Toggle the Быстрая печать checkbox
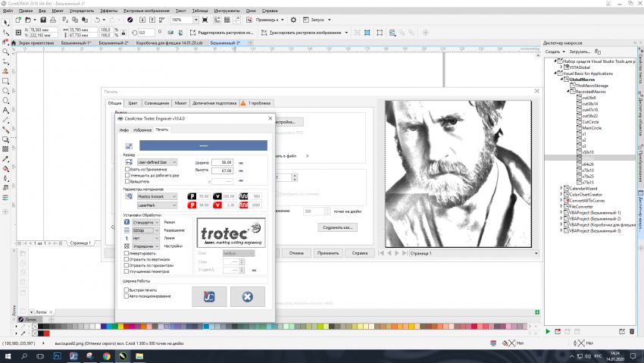Screen dimensions: 644x363 pyautogui.click(x=126, y=289)
